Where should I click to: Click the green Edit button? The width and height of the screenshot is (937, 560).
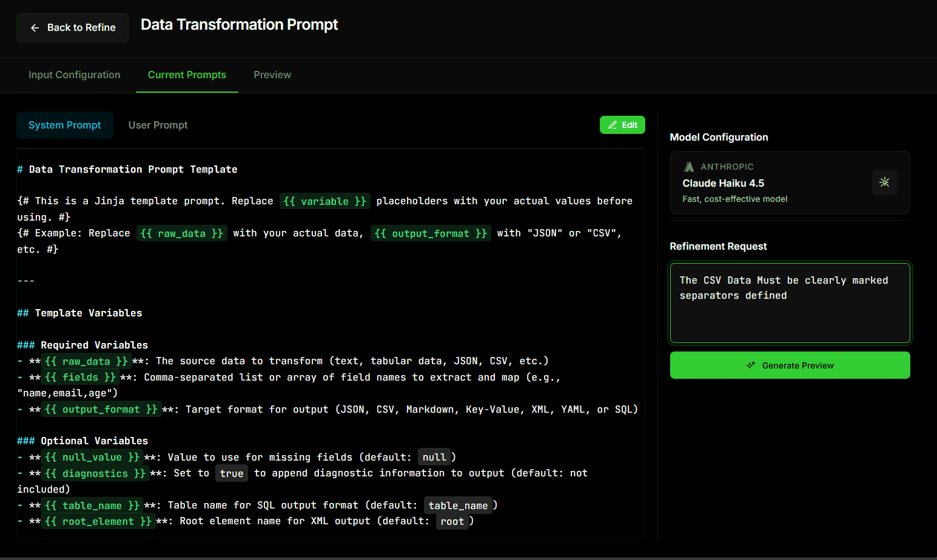622,125
